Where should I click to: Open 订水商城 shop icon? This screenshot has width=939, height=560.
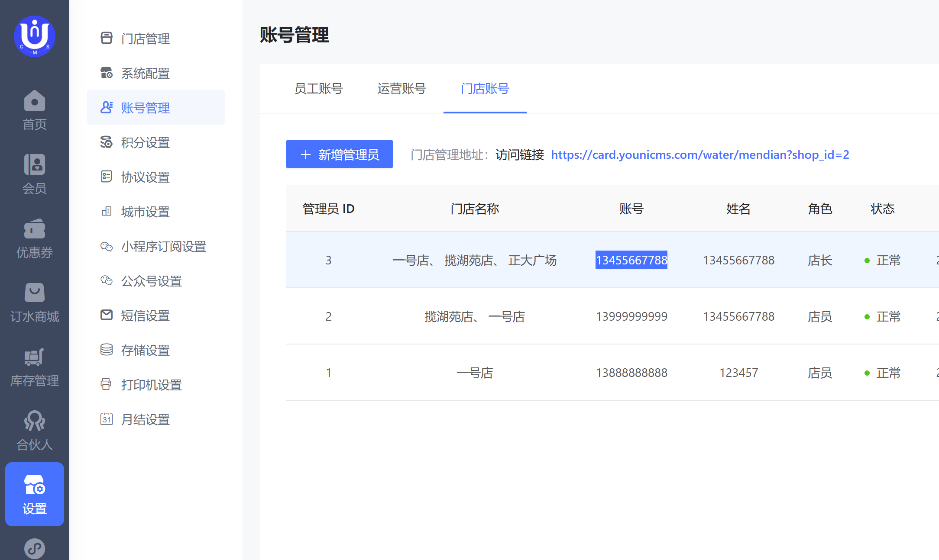[x=35, y=303]
